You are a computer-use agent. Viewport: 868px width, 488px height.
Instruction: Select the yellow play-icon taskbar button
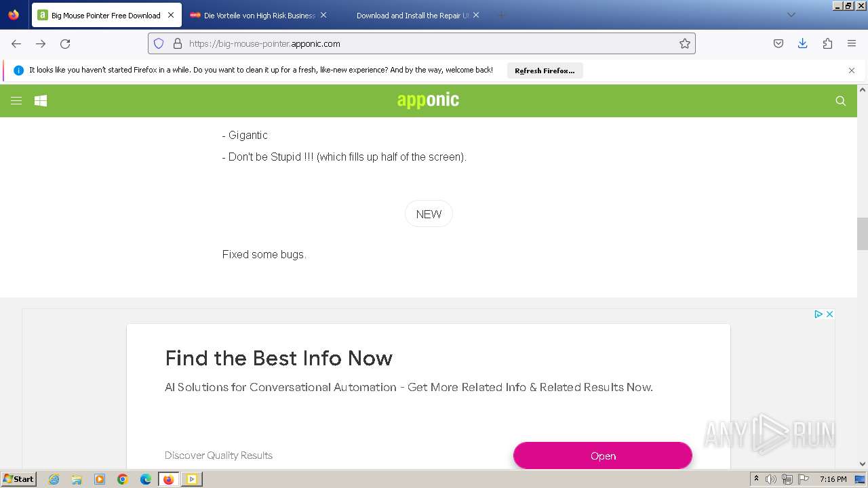pyautogui.click(x=192, y=479)
